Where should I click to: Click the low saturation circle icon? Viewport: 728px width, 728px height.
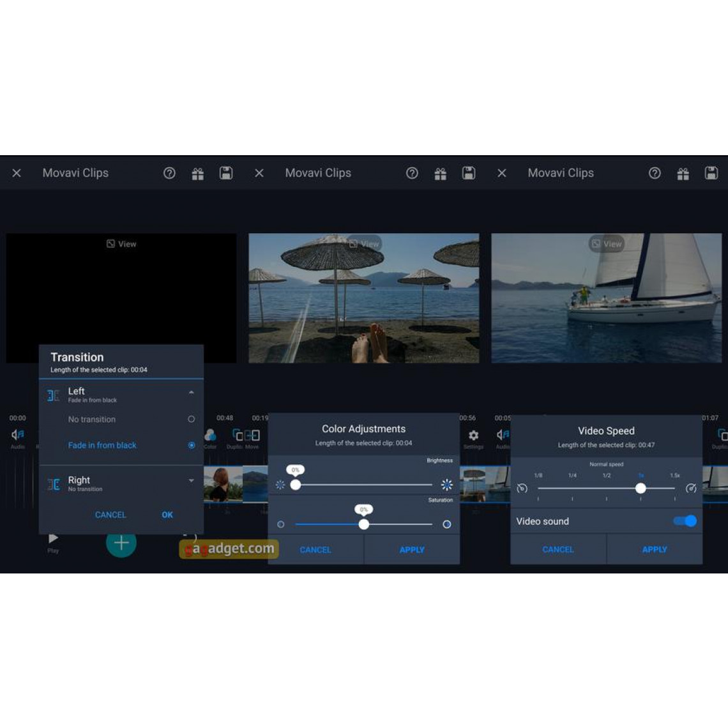pyautogui.click(x=280, y=524)
